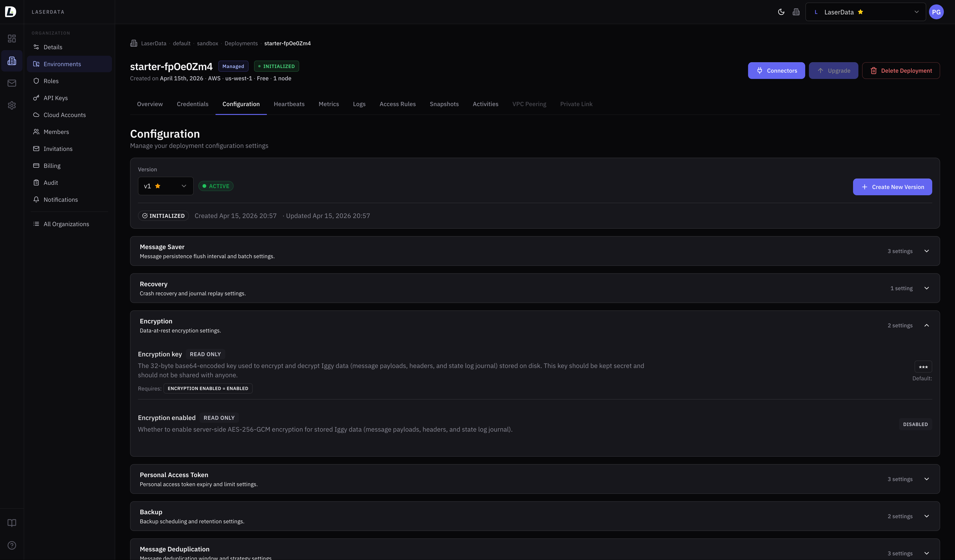Click the LaserData logo in the top left corner
This screenshot has height=560, width=955.
(x=10, y=12)
